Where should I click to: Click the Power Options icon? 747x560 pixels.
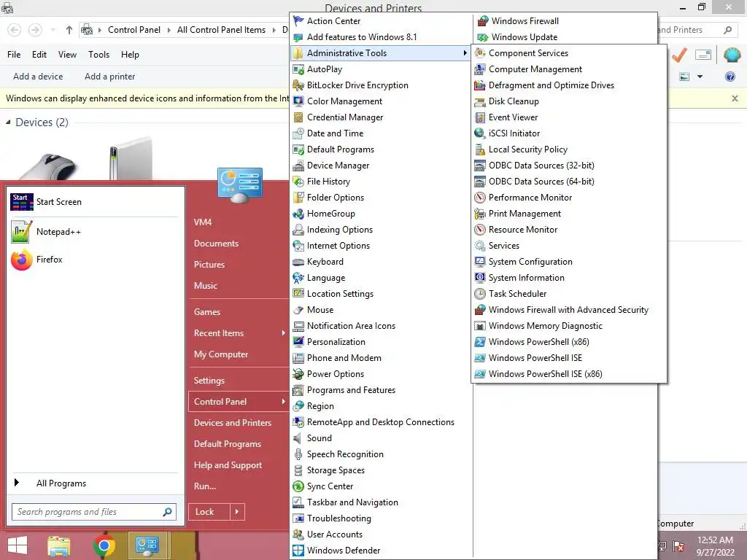298,374
